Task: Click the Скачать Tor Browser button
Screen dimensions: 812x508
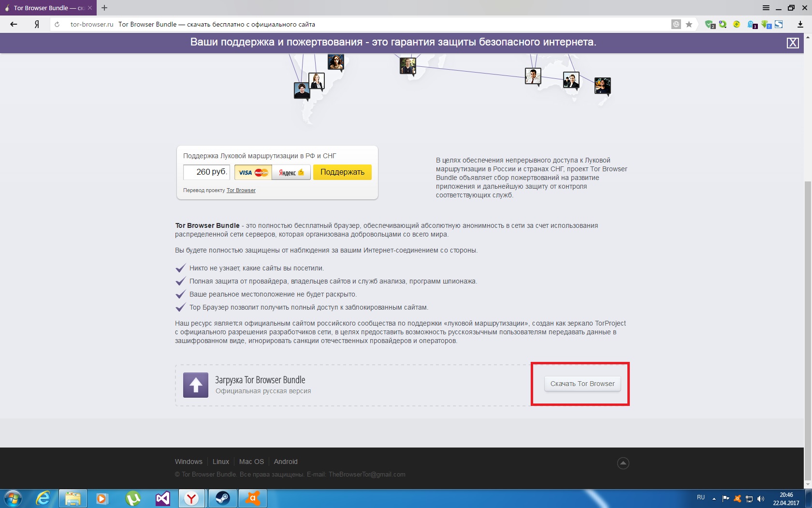Action: 582,384
